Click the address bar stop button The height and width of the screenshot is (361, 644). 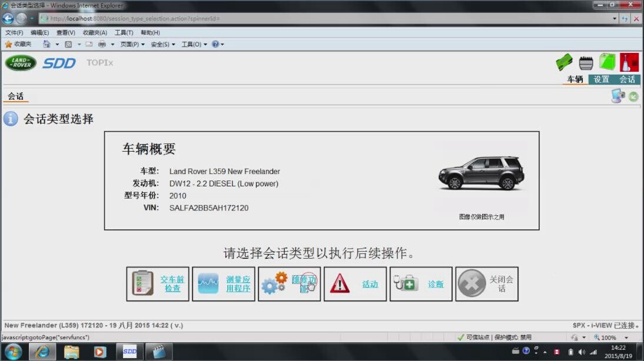[x=636, y=18]
